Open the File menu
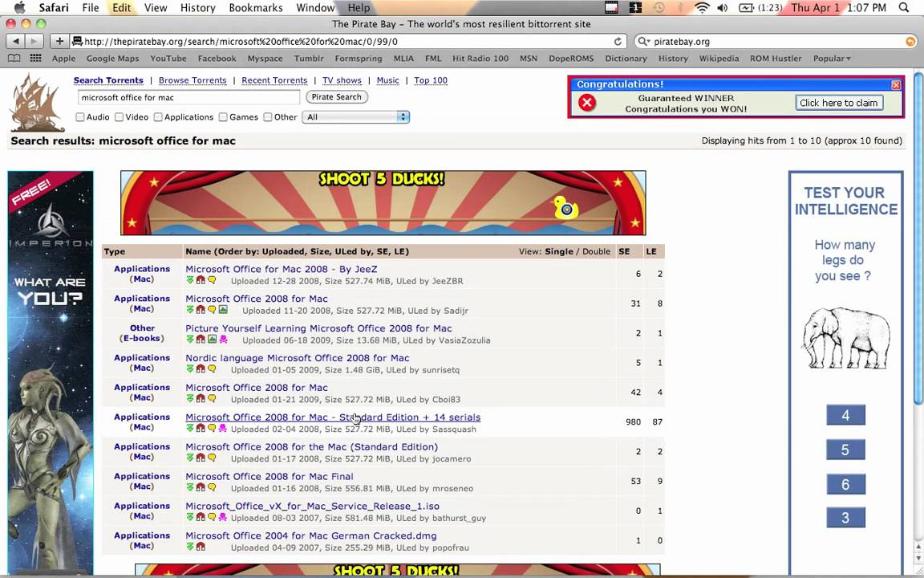This screenshot has width=924, height=578. click(x=90, y=8)
